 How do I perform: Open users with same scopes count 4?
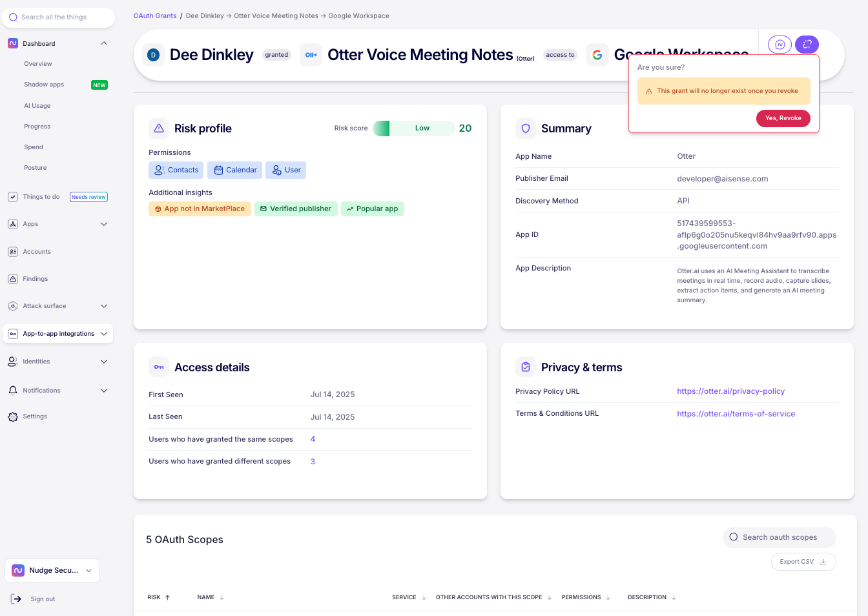click(x=313, y=439)
